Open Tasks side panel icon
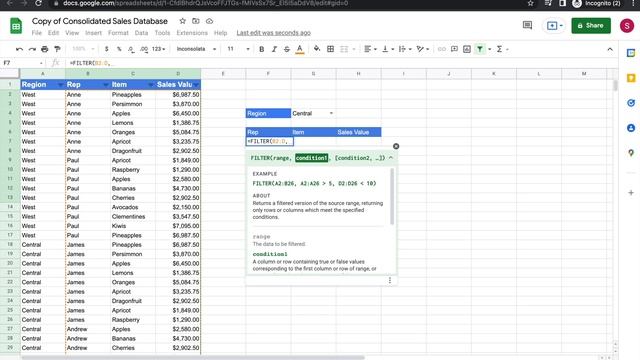 631,103
